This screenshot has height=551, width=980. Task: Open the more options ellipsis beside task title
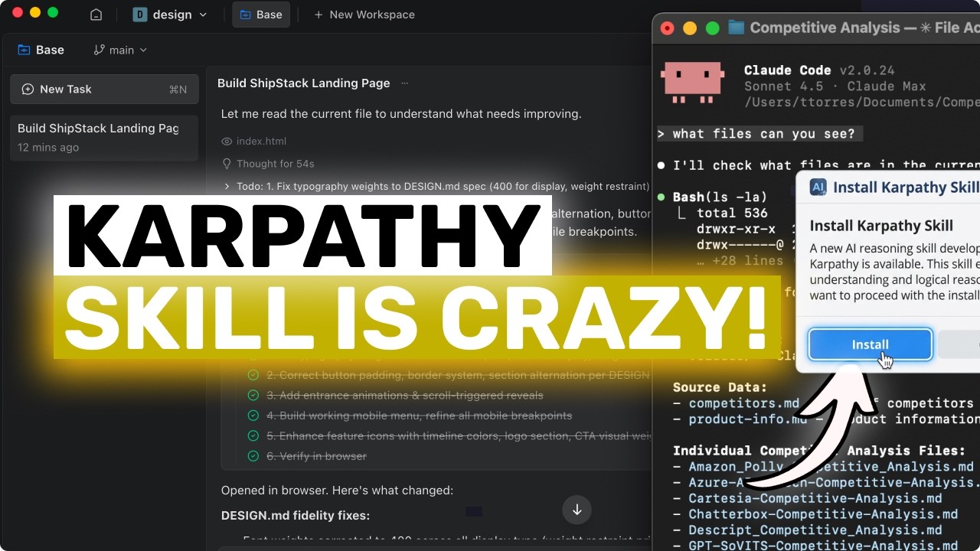(x=405, y=83)
